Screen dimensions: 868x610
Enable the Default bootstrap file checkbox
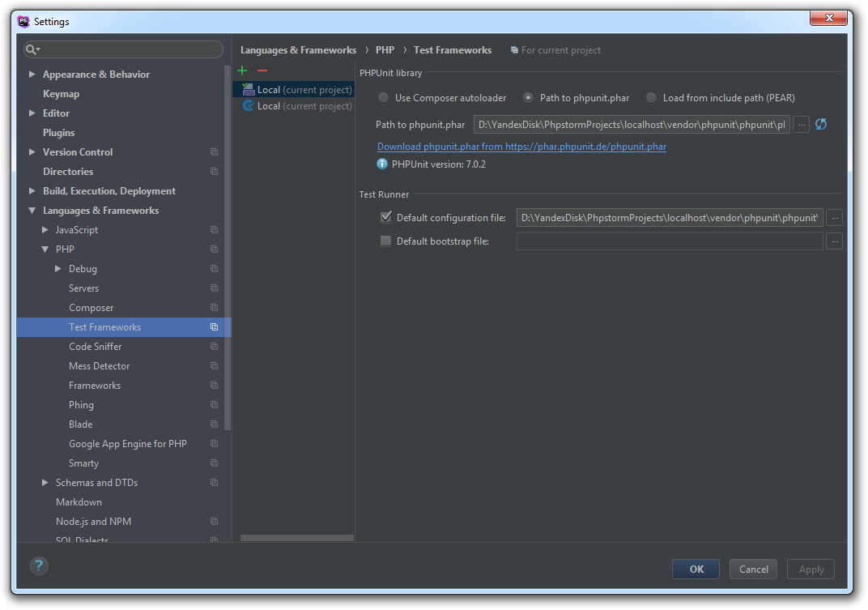point(386,241)
